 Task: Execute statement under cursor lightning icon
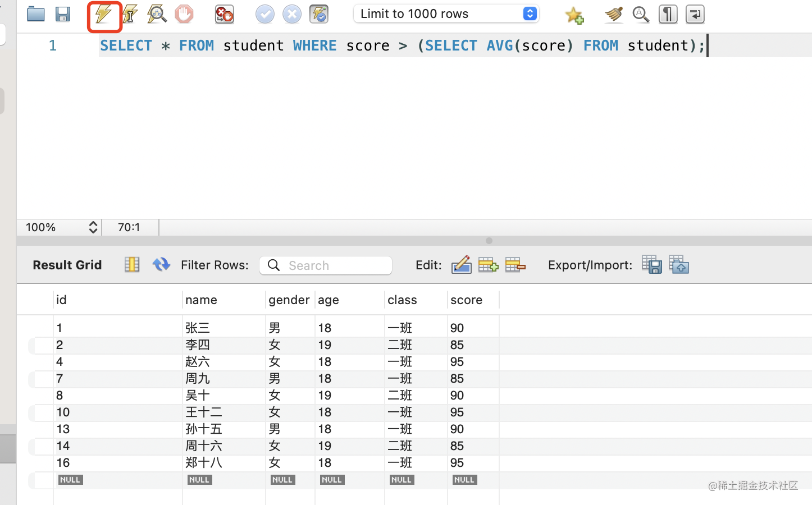(x=130, y=14)
